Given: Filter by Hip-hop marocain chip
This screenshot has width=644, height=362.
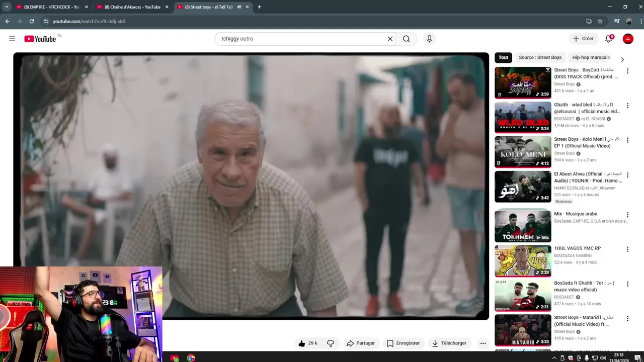Looking at the screenshot, I should [x=591, y=57].
